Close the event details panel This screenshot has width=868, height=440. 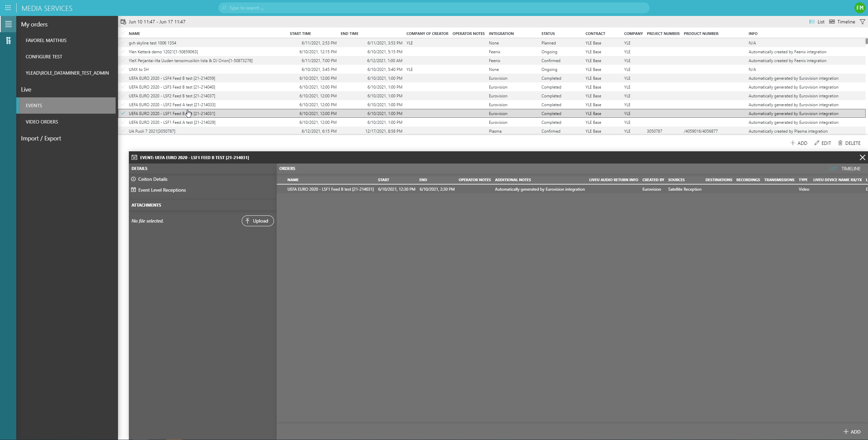click(862, 157)
